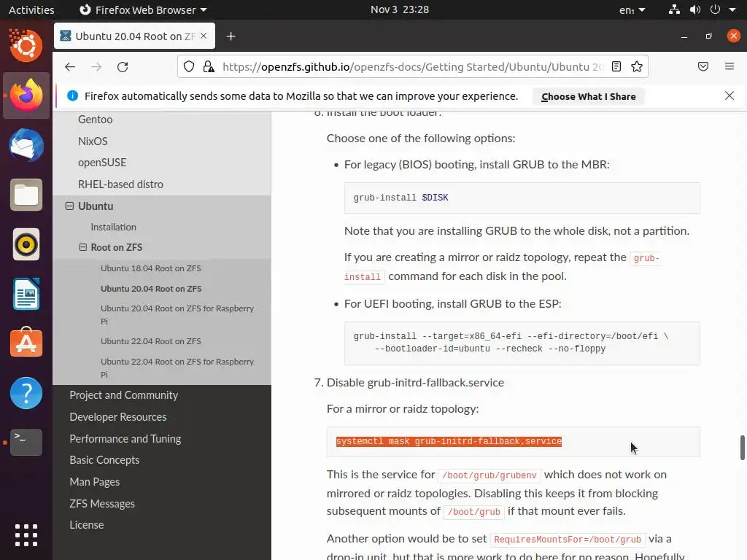Open the network status icon in top bar
The width and height of the screenshot is (747, 560).
pos(674,9)
